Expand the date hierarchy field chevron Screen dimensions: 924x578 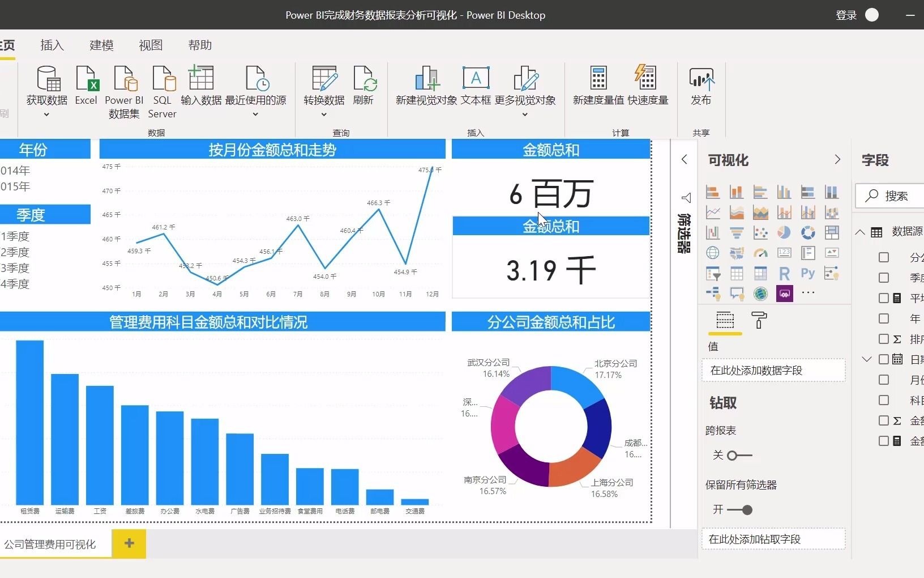[x=866, y=359]
